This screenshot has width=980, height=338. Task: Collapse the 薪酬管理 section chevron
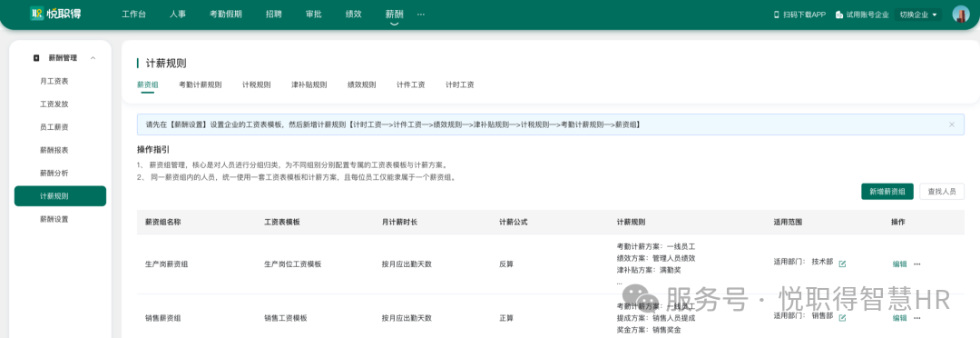[93, 57]
